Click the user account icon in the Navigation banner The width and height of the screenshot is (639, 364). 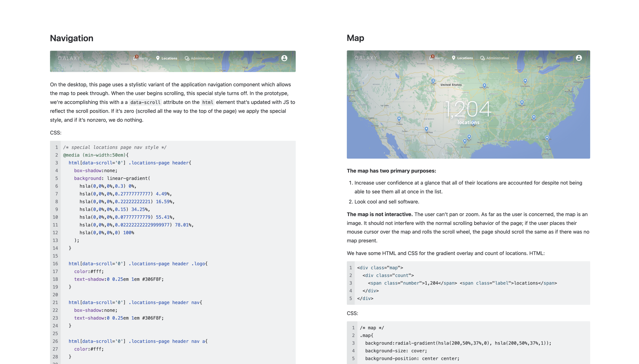coord(284,58)
